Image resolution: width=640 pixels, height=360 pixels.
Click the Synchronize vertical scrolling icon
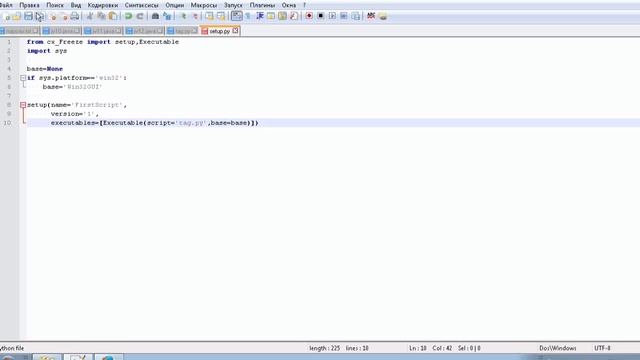[209, 16]
